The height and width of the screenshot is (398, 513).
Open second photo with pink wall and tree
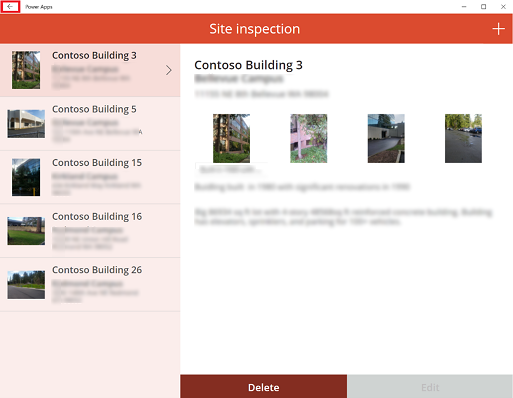pos(309,138)
